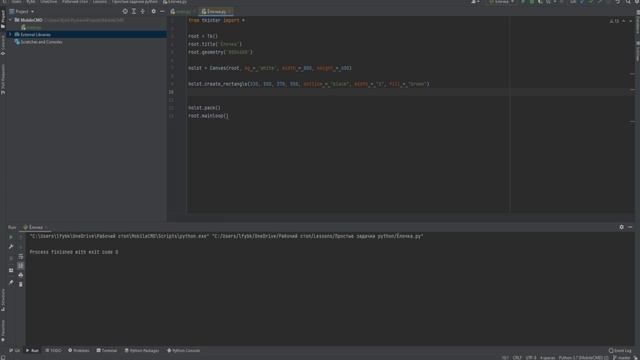Image resolution: width=640 pixels, height=360 pixels.
Task: Select the Елочка.py editor tab
Action: [216, 11]
